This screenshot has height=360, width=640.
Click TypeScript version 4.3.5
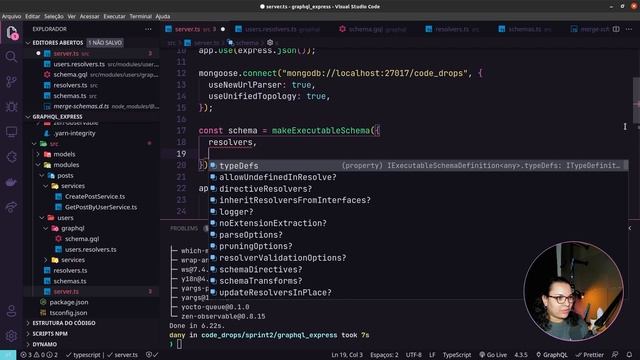coord(521,355)
